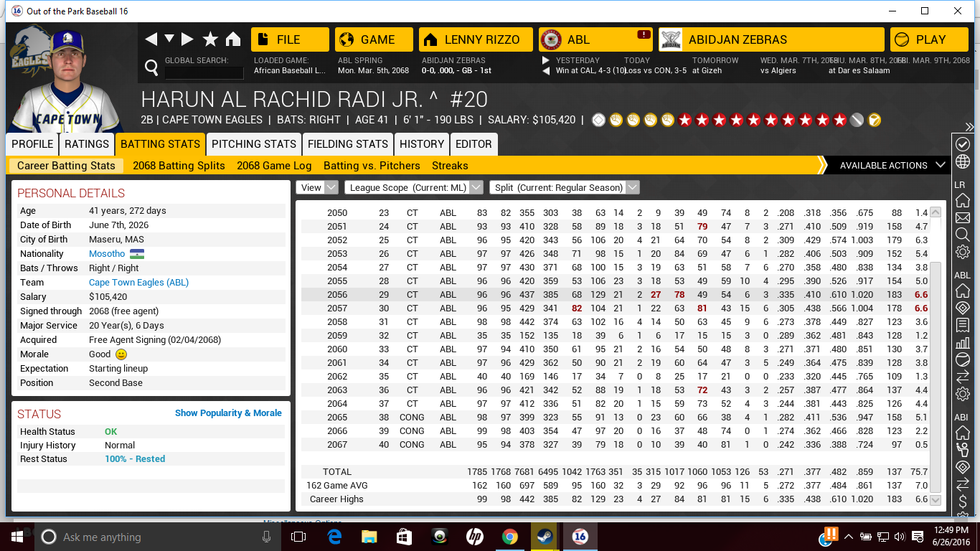
Task: Click the ABL baseball diamond icon
Action: [963, 308]
